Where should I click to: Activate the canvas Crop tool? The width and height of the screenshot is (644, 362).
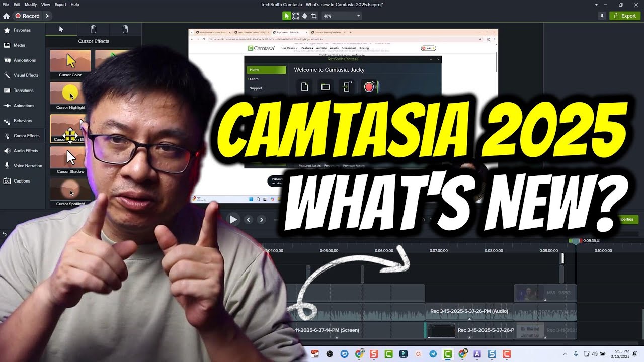(314, 16)
